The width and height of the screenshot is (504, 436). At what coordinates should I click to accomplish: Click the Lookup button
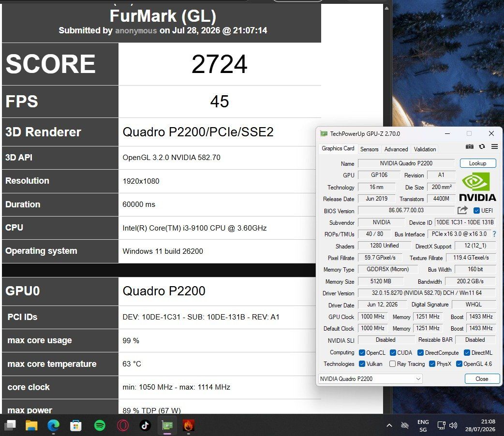pyautogui.click(x=478, y=163)
